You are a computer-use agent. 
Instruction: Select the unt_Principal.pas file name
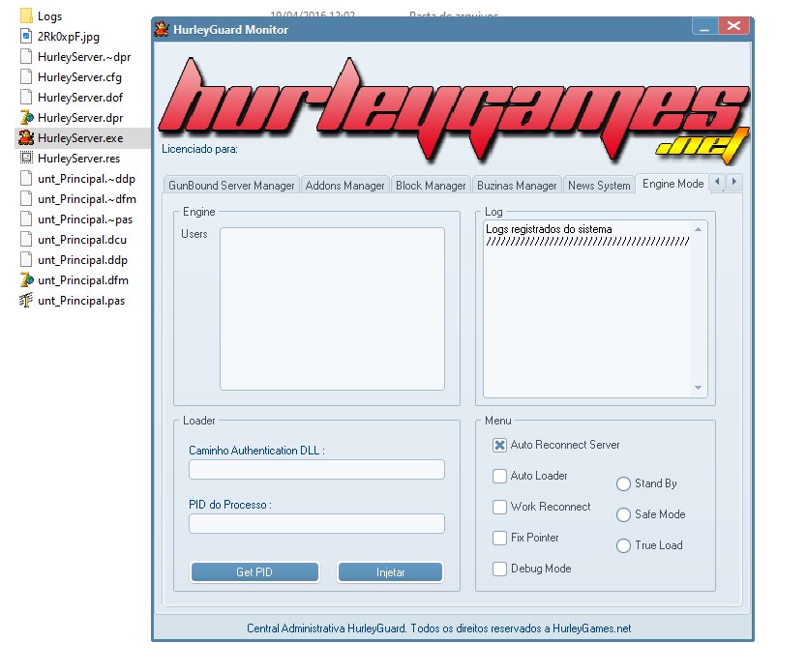pos(81,301)
